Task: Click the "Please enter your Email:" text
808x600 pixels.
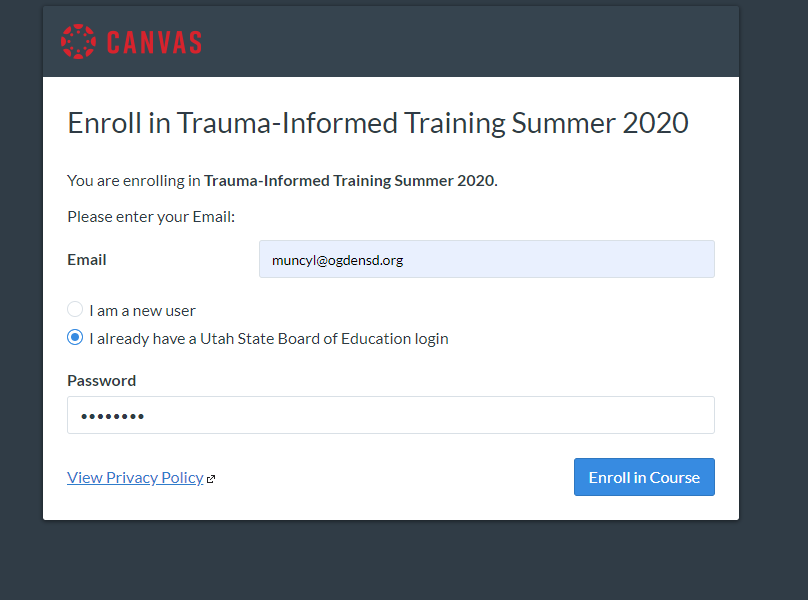Action: coord(151,216)
